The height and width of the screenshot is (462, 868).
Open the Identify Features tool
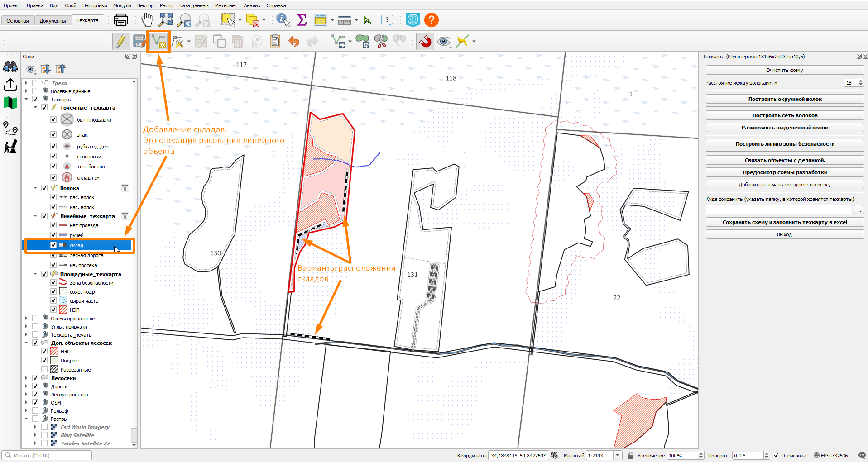click(283, 20)
